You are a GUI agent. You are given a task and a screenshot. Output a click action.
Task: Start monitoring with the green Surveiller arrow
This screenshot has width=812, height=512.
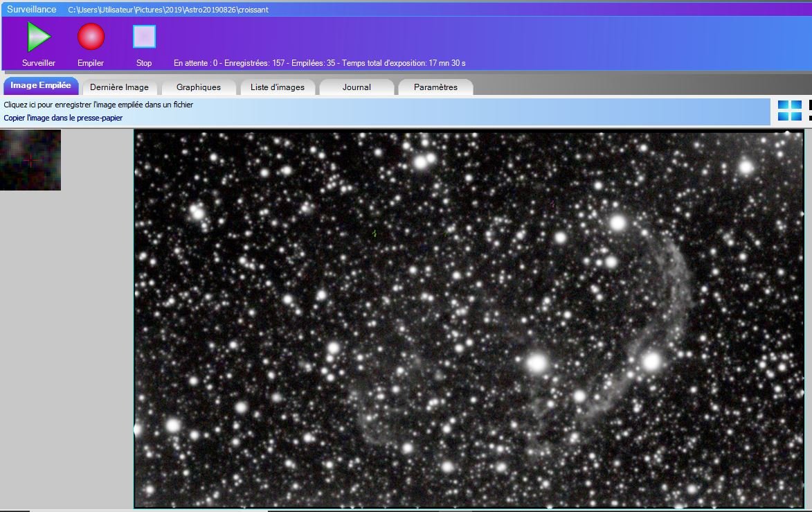point(39,37)
